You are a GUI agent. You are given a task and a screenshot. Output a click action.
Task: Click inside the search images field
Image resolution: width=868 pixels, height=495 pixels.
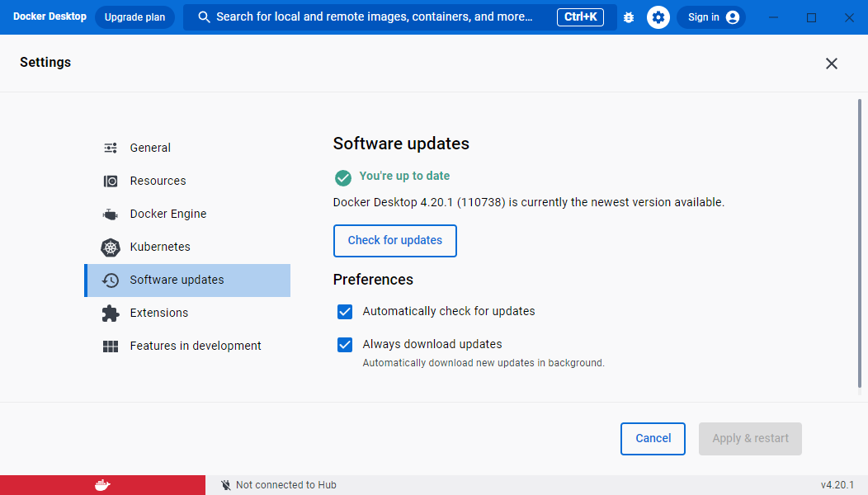coord(371,16)
